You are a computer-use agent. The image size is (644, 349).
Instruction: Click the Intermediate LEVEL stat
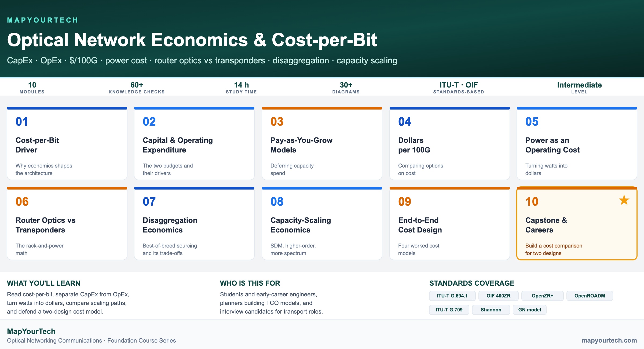580,88
